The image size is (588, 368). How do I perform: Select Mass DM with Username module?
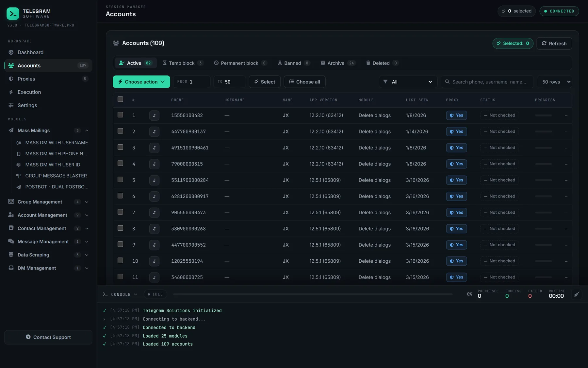pos(53,143)
